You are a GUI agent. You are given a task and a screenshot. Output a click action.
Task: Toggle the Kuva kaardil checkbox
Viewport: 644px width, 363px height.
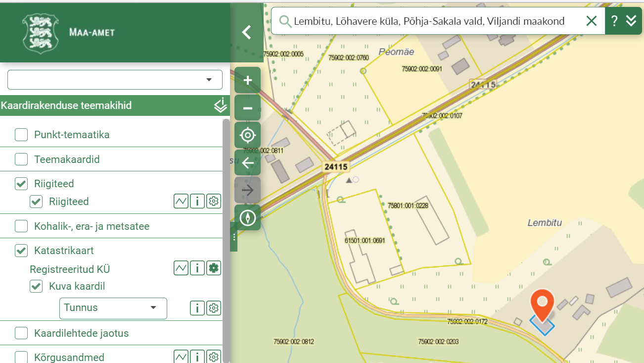pos(36,286)
